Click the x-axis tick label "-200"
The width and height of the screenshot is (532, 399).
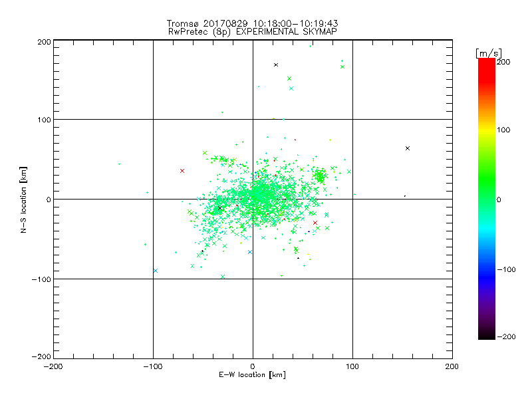pyautogui.click(x=53, y=366)
